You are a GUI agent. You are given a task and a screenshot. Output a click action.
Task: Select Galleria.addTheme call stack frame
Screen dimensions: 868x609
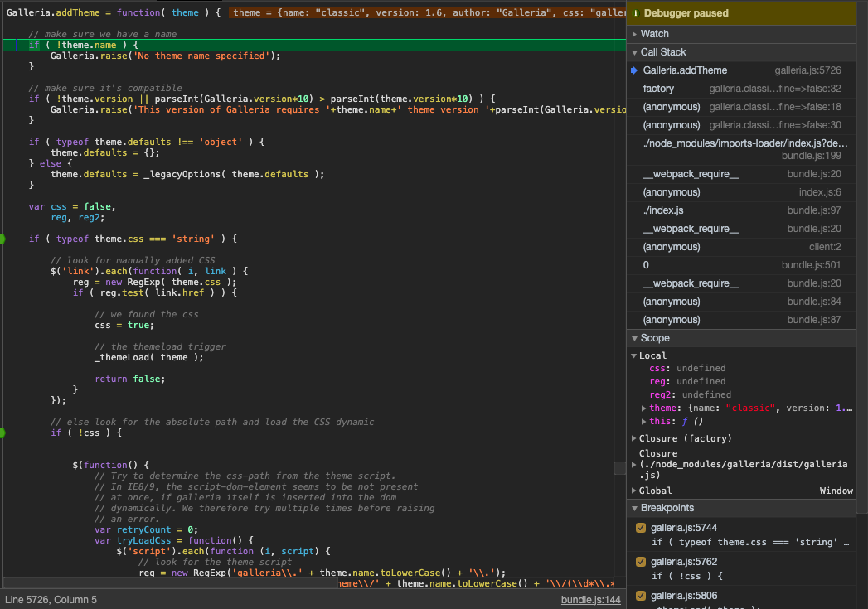[742, 70]
